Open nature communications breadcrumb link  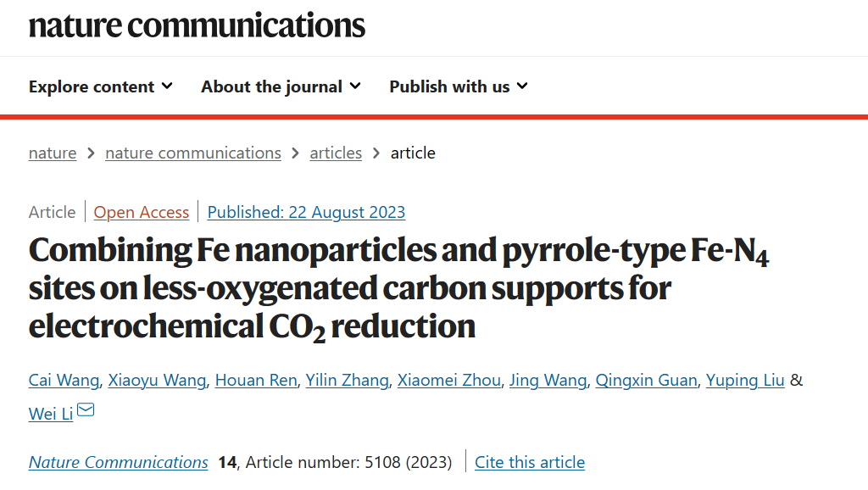(193, 153)
